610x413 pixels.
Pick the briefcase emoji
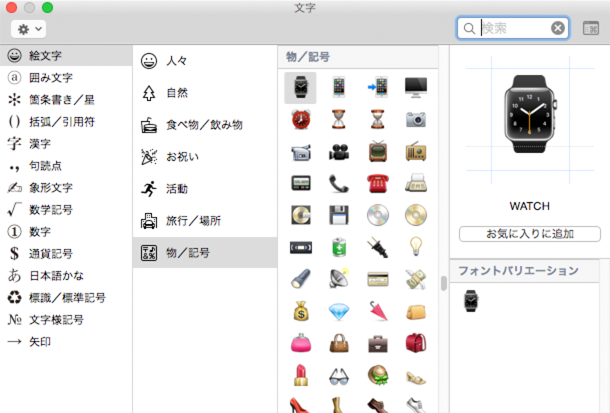click(378, 343)
